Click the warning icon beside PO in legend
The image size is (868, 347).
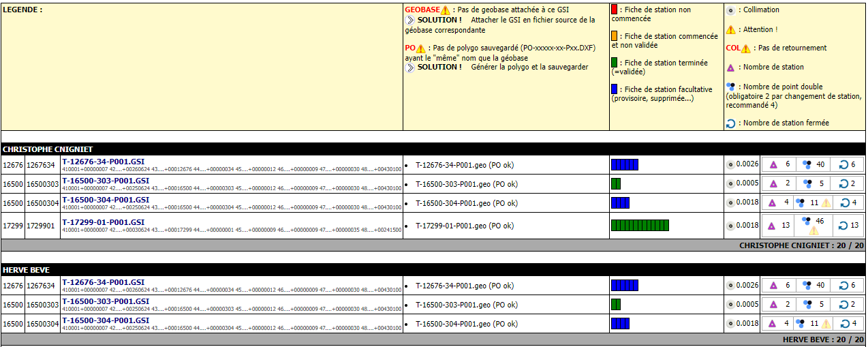tap(420, 49)
